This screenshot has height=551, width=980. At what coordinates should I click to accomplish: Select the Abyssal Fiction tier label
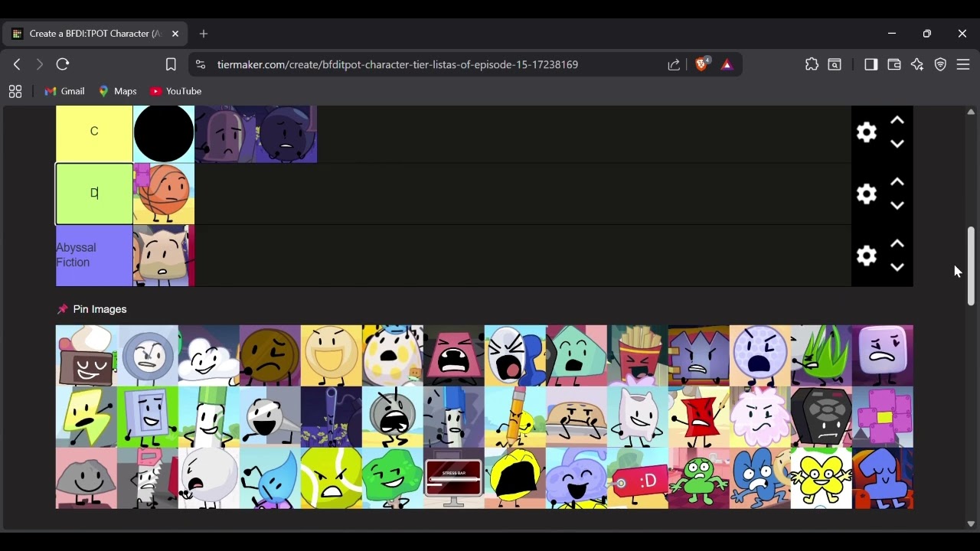[x=94, y=255]
